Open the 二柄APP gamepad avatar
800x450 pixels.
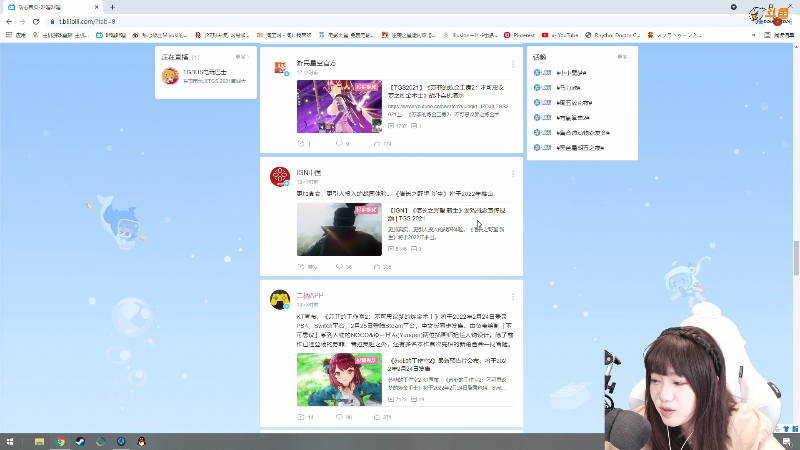280,299
